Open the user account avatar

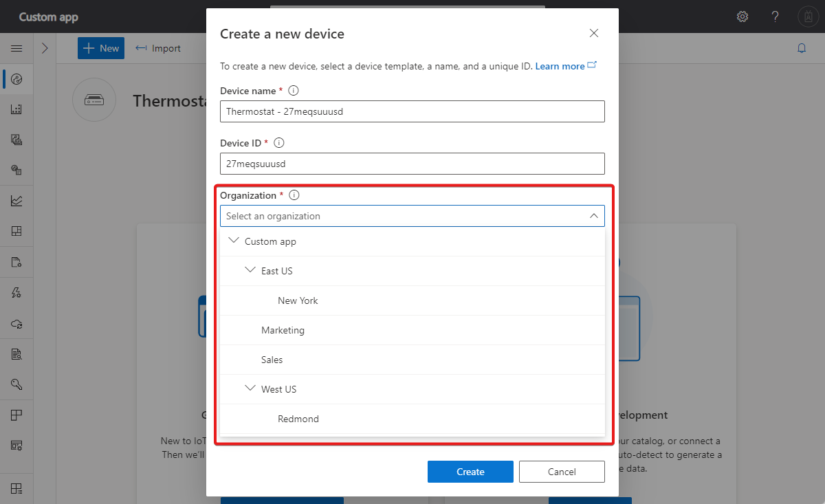808,17
